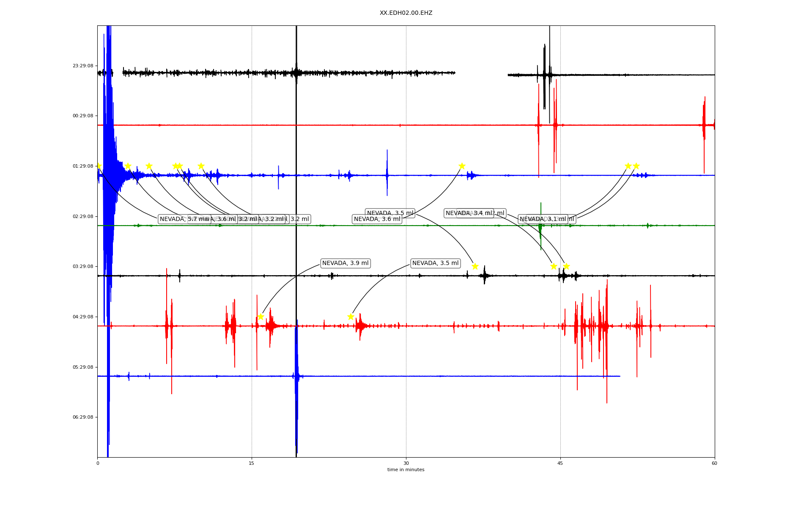Click the star linked to lower NEVADA 3.5 ml label
Viewport: 812px width, 508px height.
click(351, 317)
